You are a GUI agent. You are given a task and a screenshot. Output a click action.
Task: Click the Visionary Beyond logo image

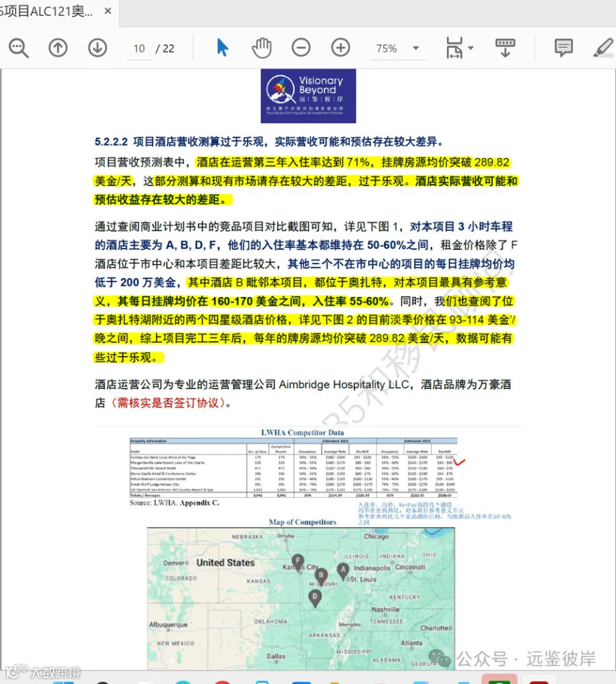pyautogui.click(x=308, y=96)
